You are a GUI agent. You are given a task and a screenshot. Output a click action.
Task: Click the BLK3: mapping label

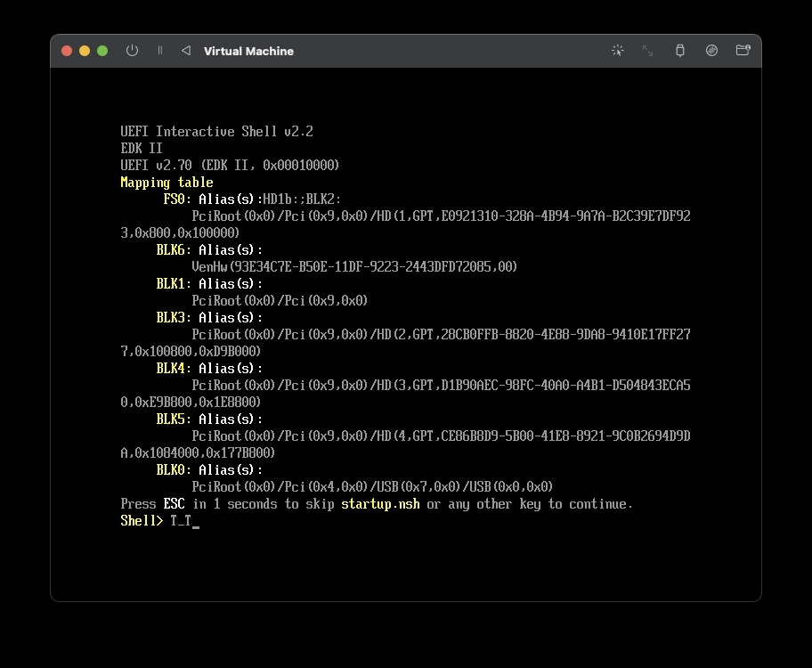click(x=174, y=318)
